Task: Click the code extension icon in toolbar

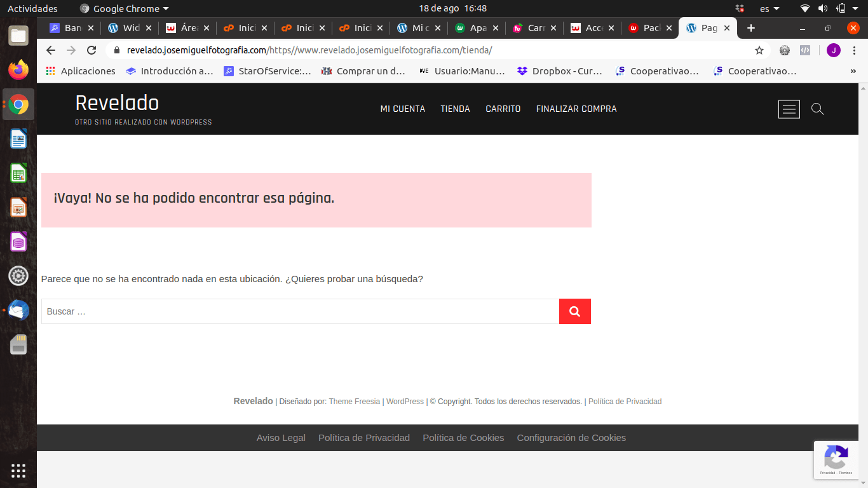Action: [x=805, y=50]
